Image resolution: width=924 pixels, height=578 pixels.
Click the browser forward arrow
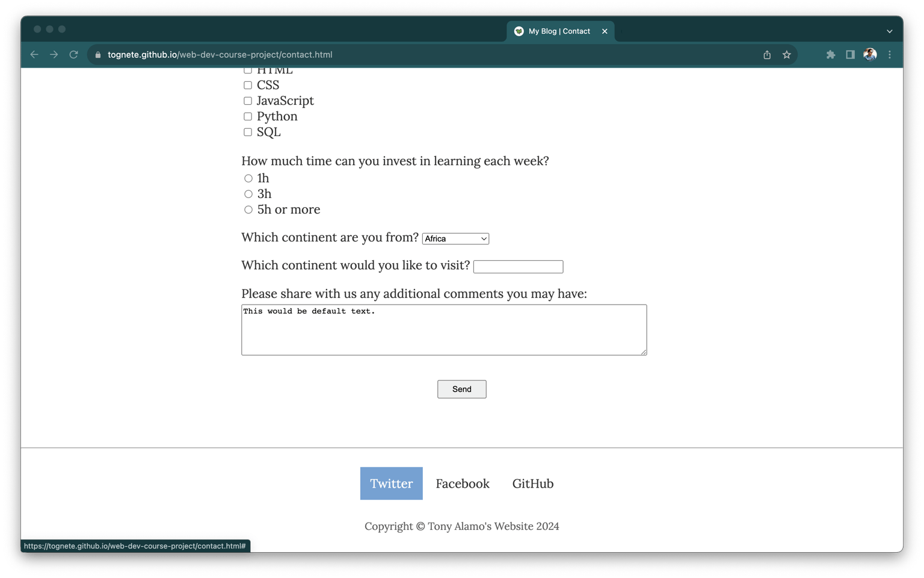pos(54,55)
